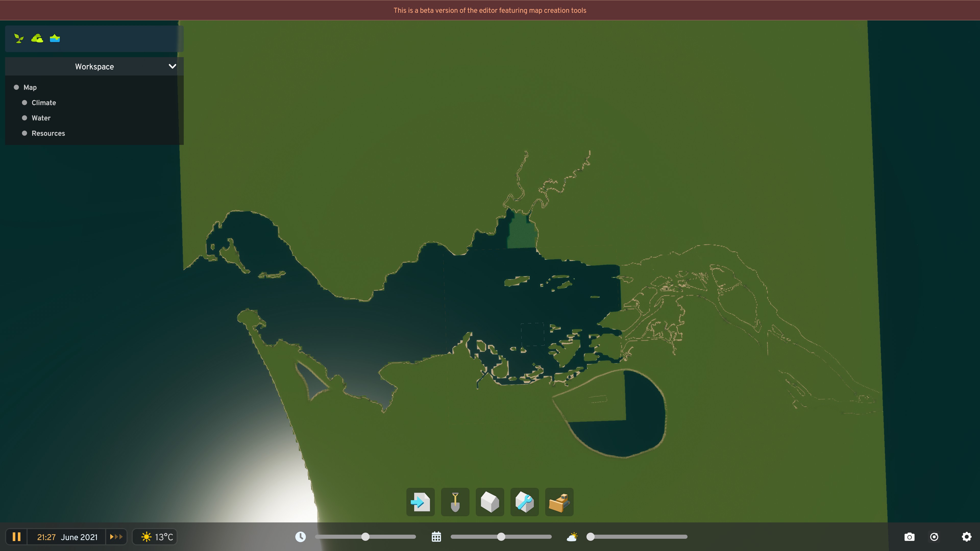The width and height of the screenshot is (980, 551).
Task: Click the June 2021 date label
Action: point(79,537)
